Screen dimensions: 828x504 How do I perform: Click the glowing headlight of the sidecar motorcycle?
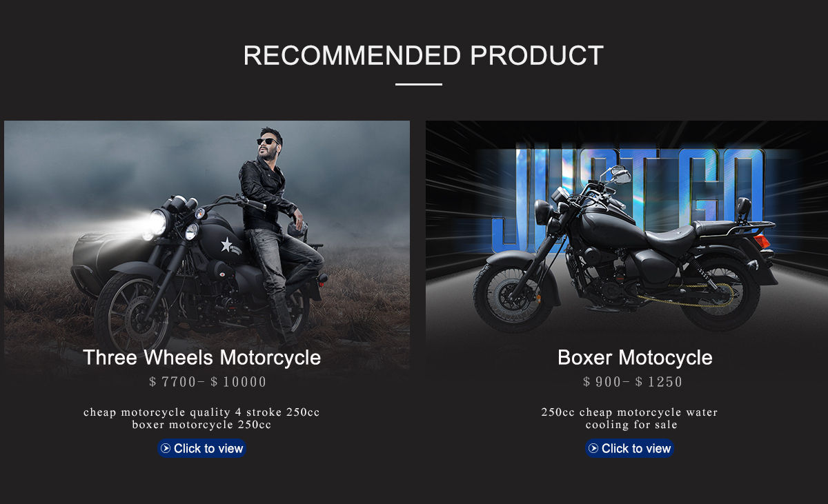point(157,223)
